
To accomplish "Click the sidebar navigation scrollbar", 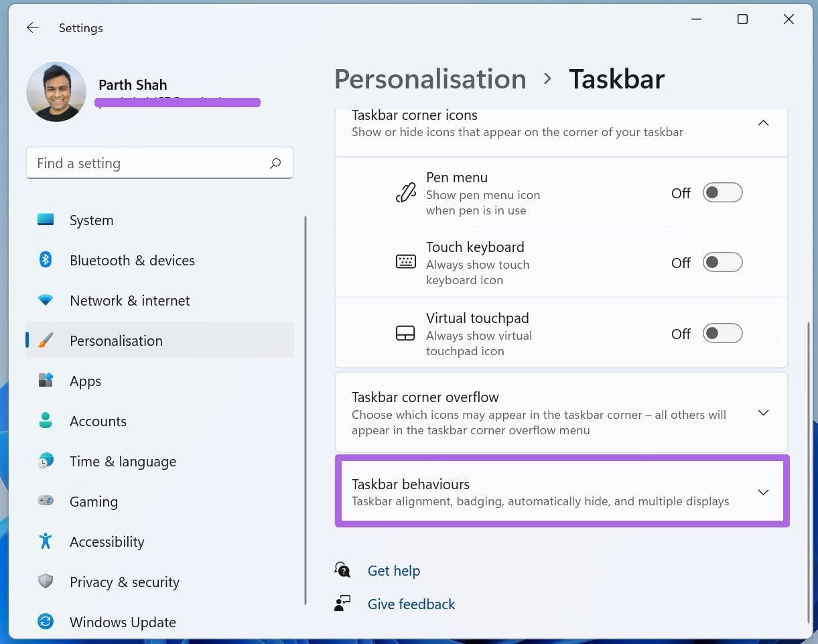I will [x=305, y=410].
